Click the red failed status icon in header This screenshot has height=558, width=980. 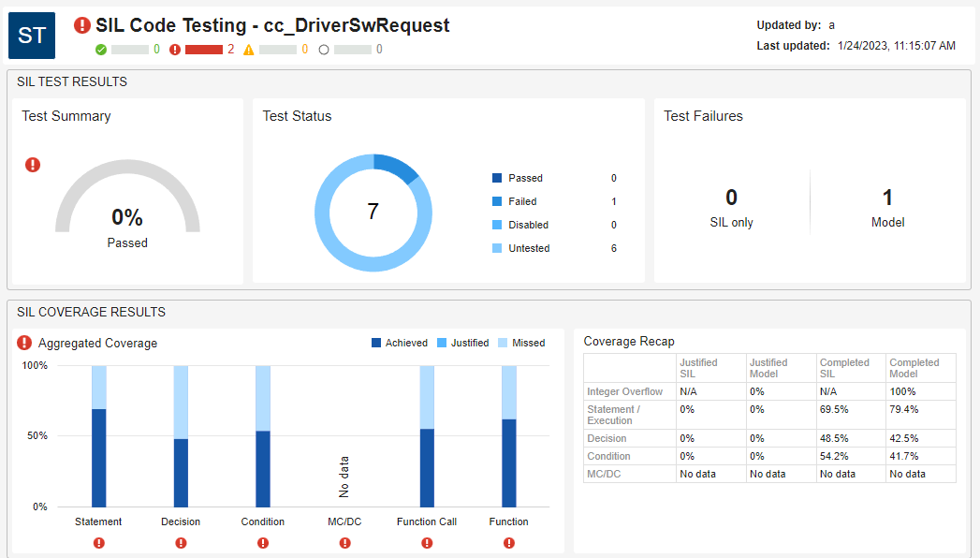click(x=175, y=50)
